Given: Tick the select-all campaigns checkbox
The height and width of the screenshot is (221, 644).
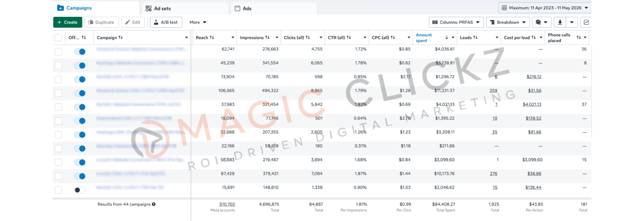Looking at the screenshot, I should [x=58, y=38].
